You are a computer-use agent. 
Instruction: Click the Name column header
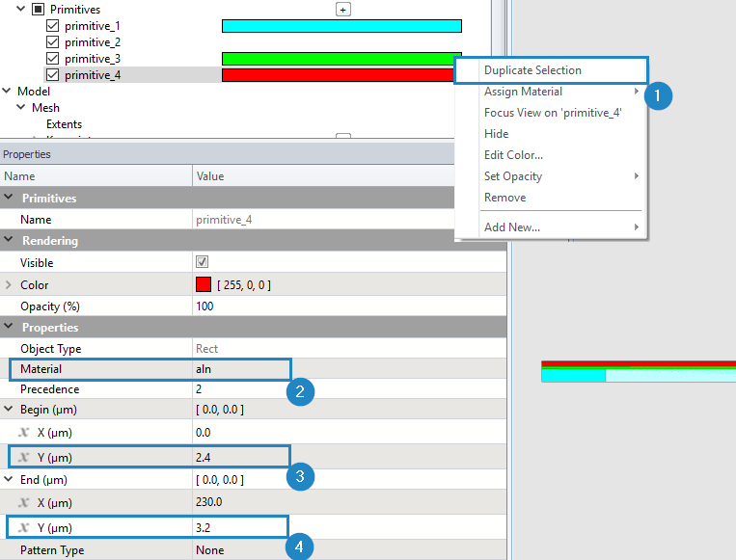coord(95,175)
